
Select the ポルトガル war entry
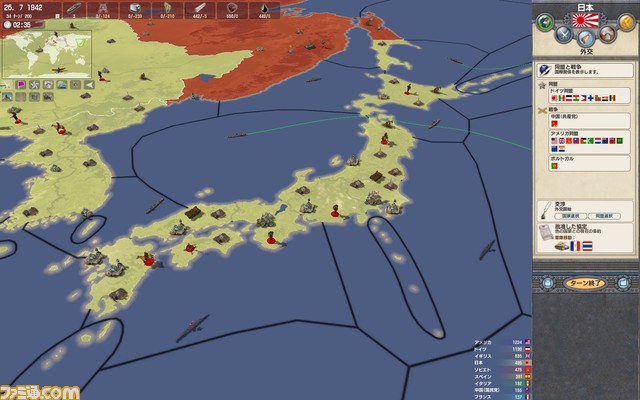(589, 163)
